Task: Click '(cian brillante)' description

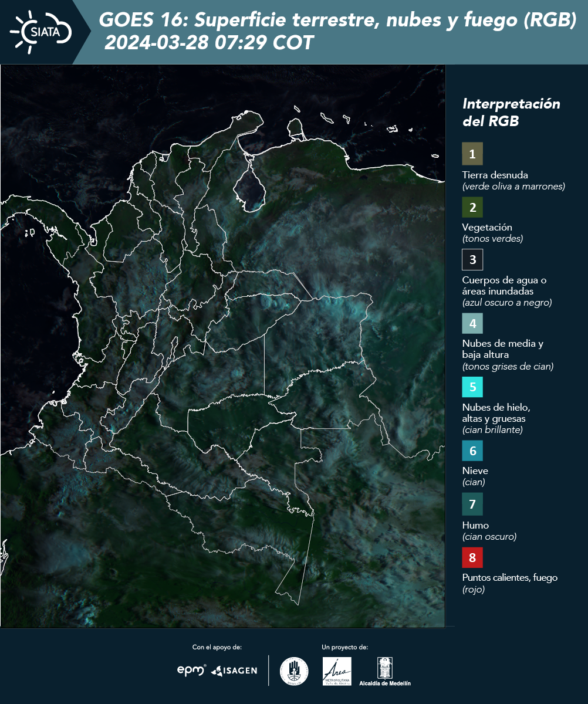Action: click(x=492, y=430)
